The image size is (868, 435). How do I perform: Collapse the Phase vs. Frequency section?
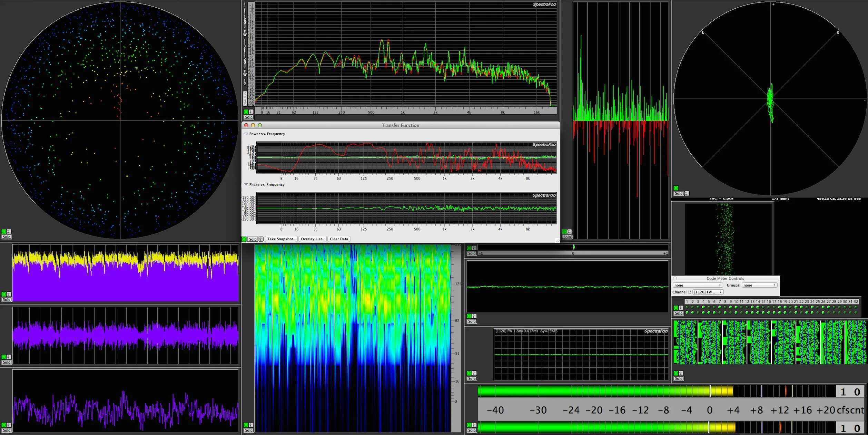(246, 184)
